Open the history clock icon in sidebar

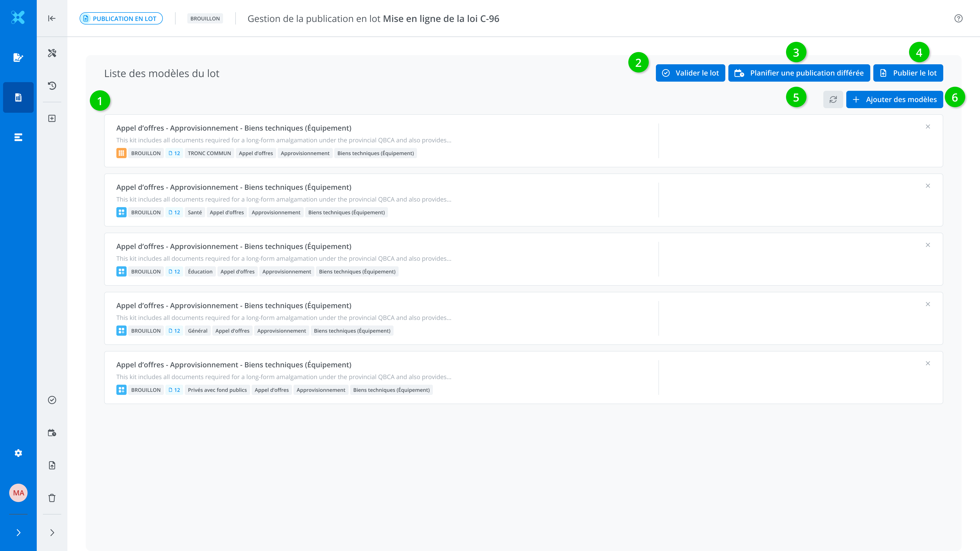point(52,85)
